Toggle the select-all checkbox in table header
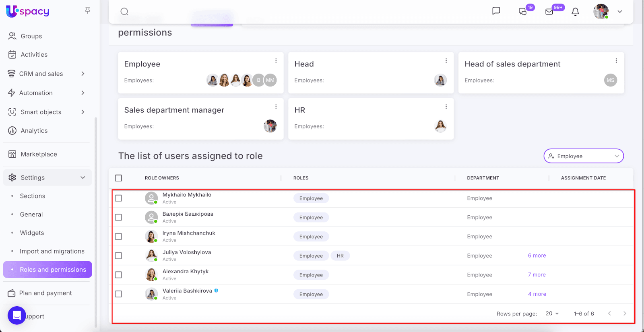 point(118,178)
